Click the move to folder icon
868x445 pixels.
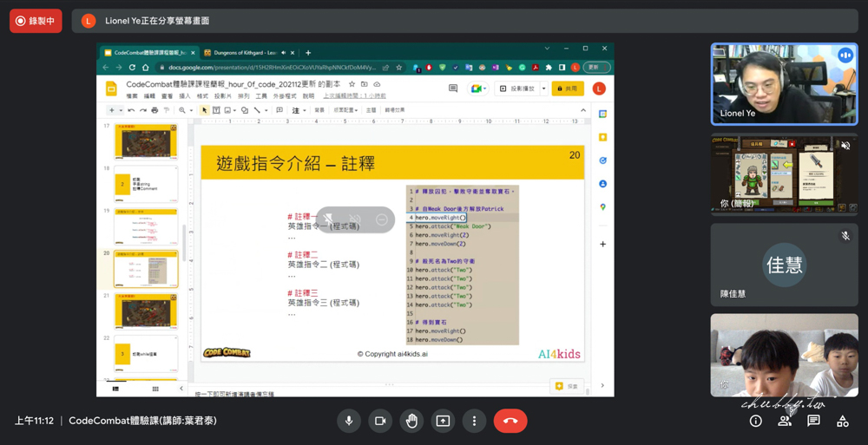coord(365,84)
